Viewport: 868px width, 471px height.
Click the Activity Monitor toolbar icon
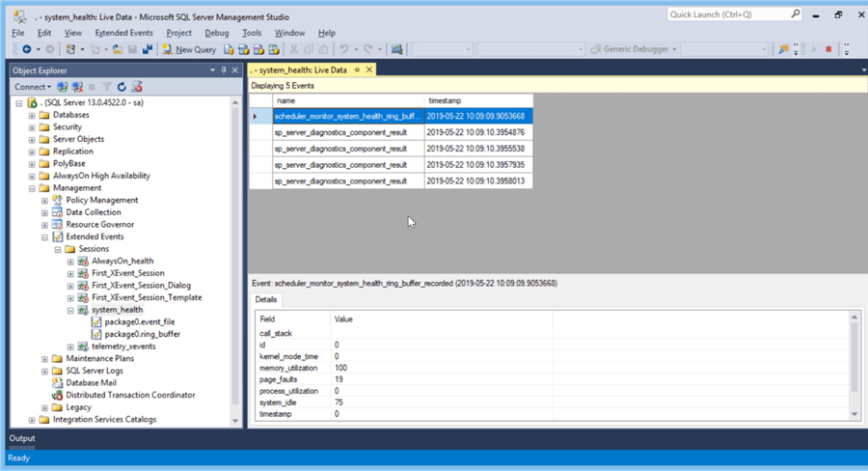coord(396,49)
